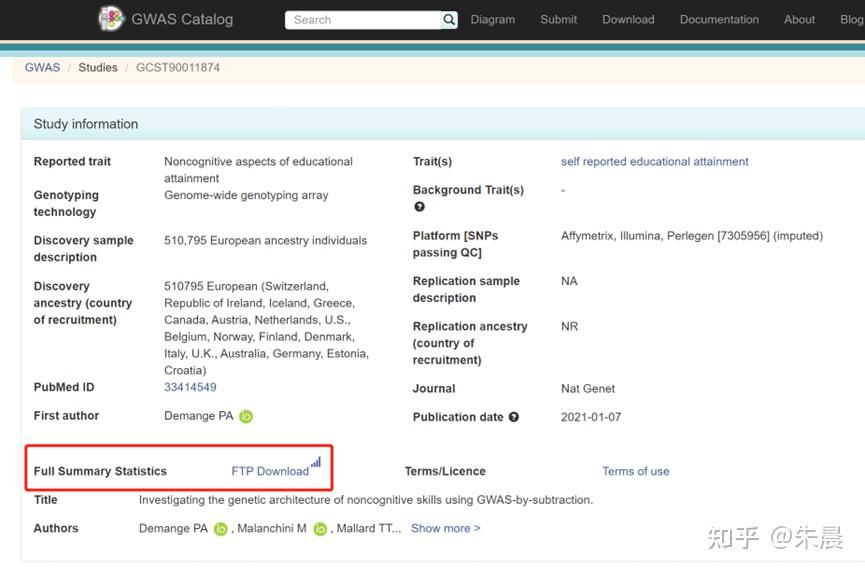Open the Download menu item

(628, 20)
